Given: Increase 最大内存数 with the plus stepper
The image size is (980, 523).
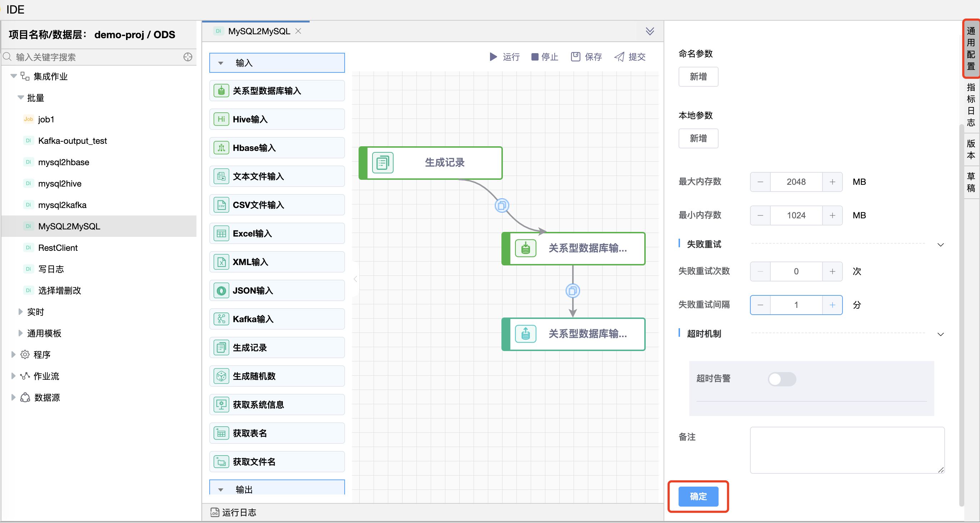Looking at the screenshot, I should [832, 182].
